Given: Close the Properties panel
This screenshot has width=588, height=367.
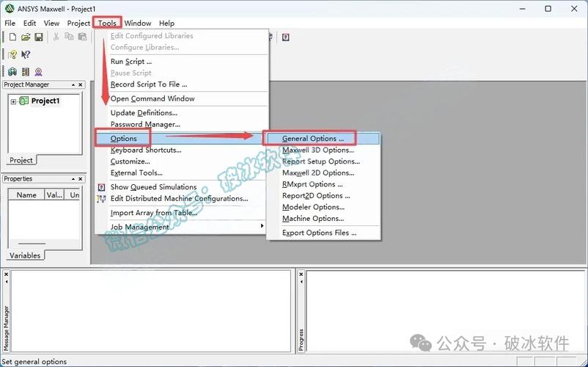Looking at the screenshot, I should pyautogui.click(x=80, y=179).
